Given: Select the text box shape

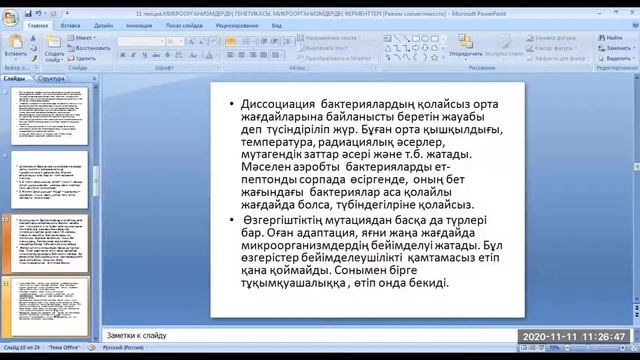Looking at the screenshot, I should click(x=388, y=39).
